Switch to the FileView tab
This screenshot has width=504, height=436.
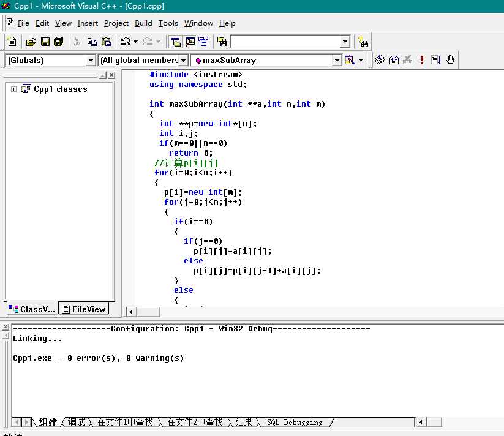(x=84, y=309)
